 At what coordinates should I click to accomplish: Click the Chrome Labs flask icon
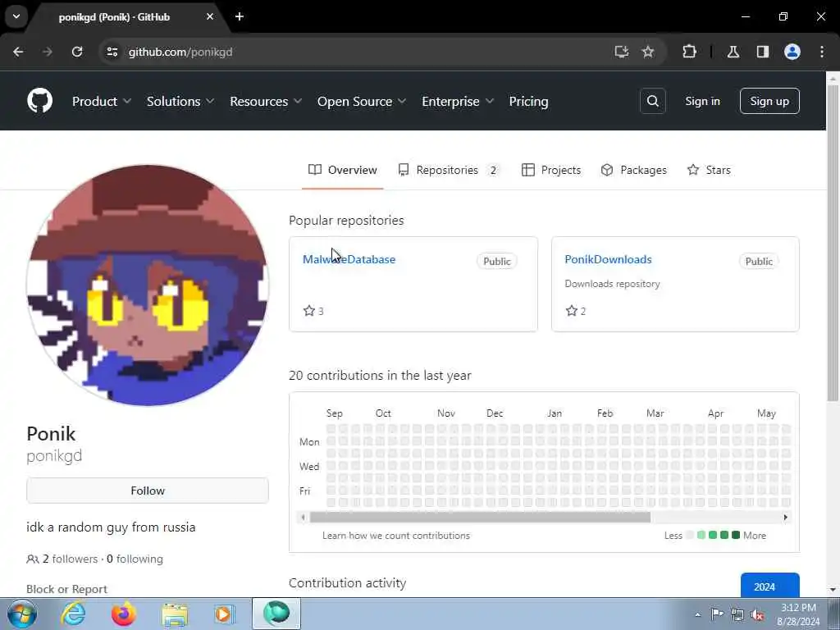point(733,52)
